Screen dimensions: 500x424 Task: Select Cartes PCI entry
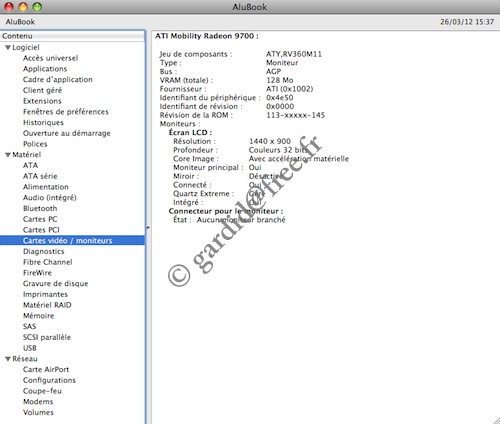coord(41,230)
